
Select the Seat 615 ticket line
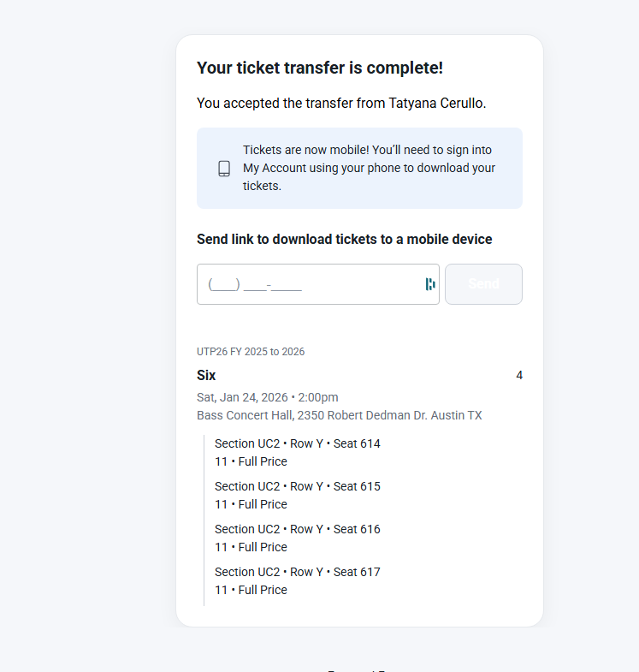297,486
